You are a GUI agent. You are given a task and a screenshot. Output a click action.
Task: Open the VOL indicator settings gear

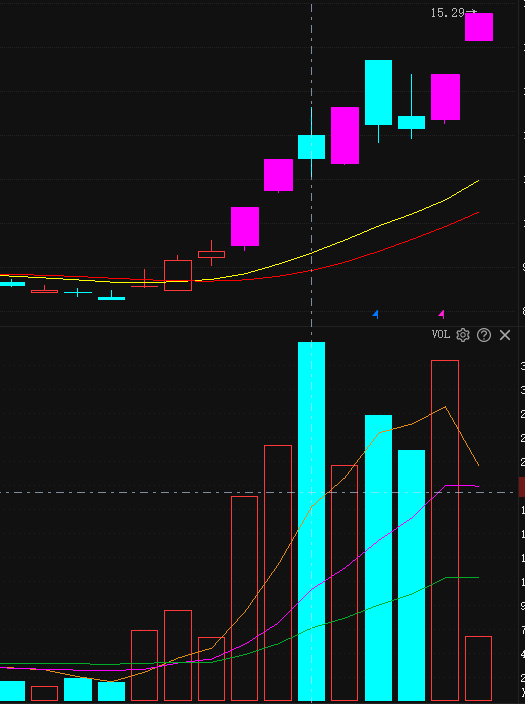click(x=463, y=335)
